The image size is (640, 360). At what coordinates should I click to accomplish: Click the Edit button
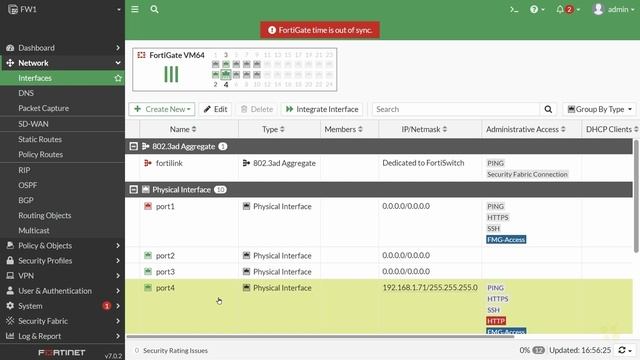(x=216, y=109)
